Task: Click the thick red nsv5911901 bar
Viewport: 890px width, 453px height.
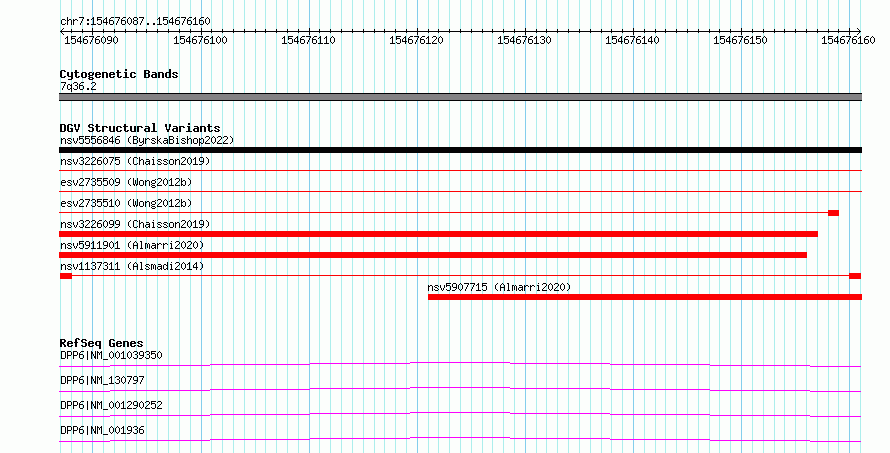Action: pyautogui.click(x=433, y=255)
